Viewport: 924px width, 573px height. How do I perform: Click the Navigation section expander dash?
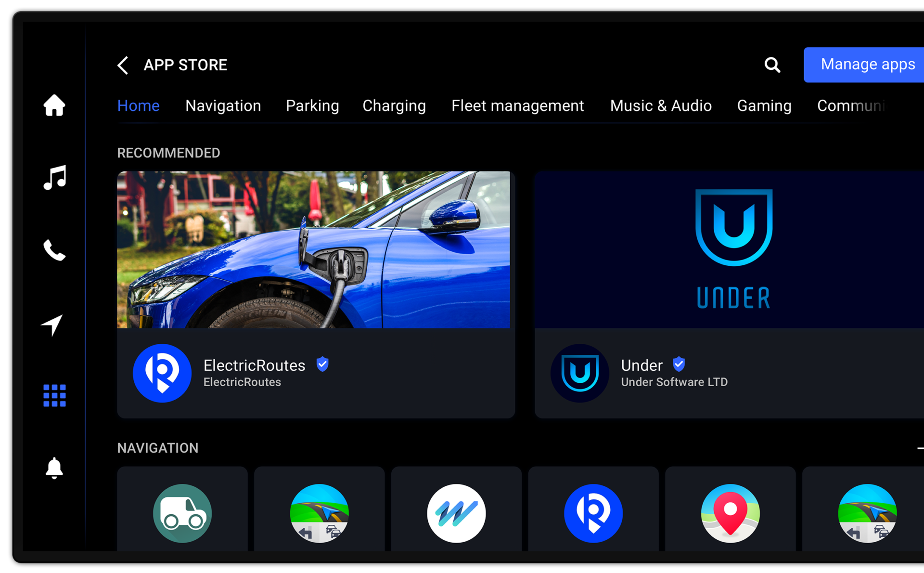click(x=920, y=448)
